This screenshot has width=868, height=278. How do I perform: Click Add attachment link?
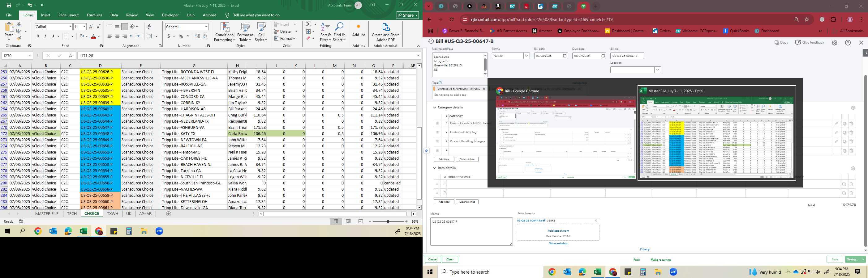coord(558,231)
